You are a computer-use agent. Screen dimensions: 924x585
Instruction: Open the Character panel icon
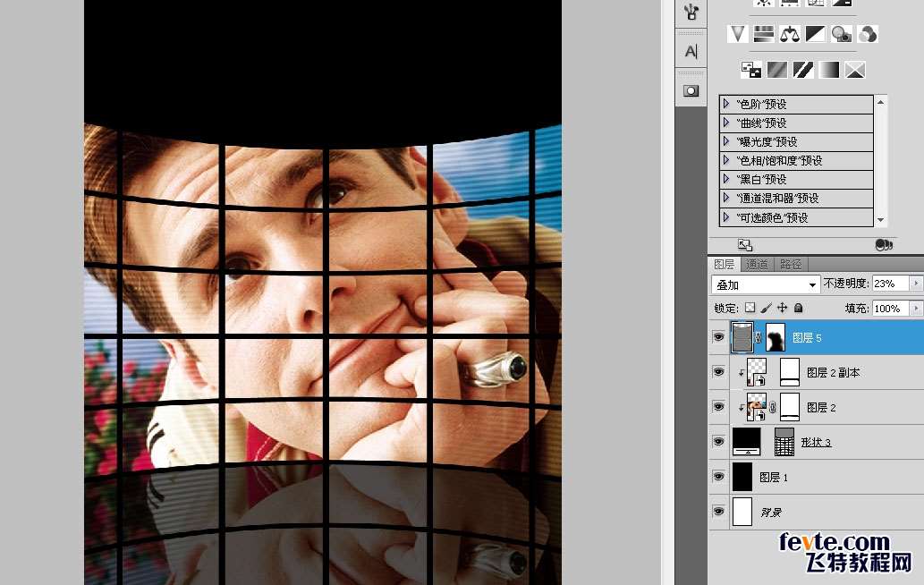[691, 52]
